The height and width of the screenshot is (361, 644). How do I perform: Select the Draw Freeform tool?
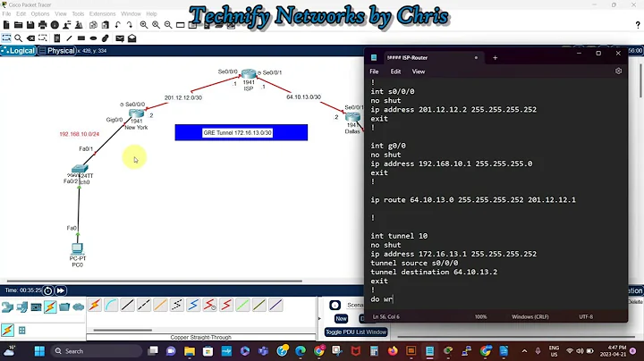click(106, 38)
